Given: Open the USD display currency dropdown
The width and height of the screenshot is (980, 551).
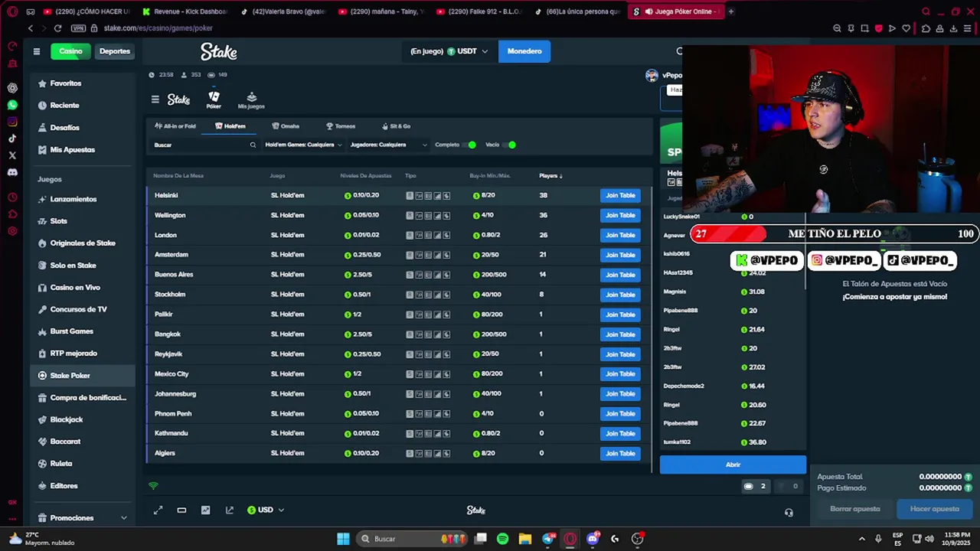Looking at the screenshot, I should pos(266,510).
